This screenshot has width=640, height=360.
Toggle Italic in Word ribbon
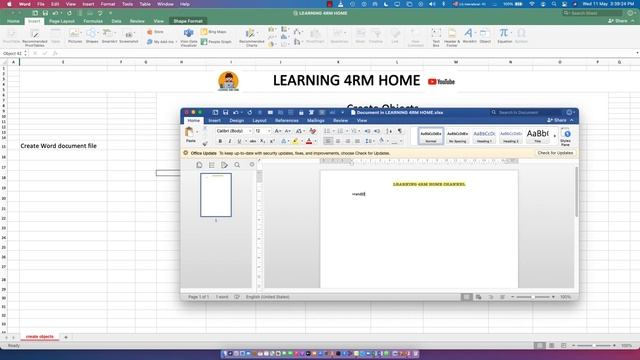(x=230, y=141)
